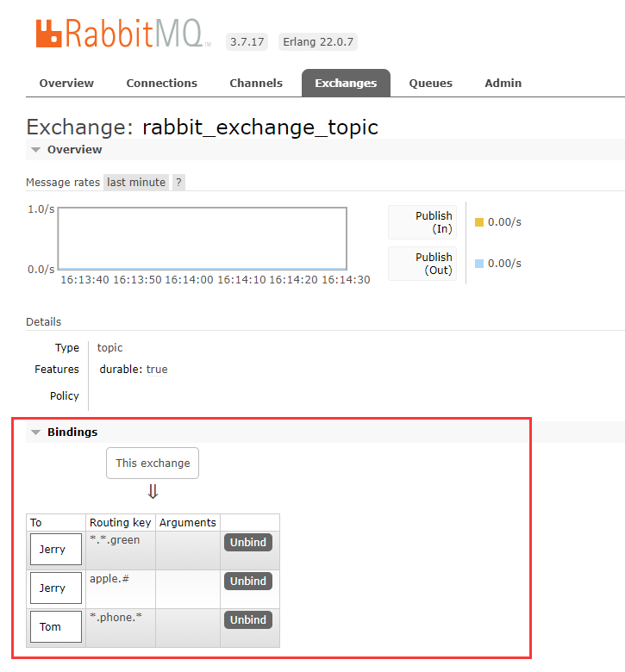The height and width of the screenshot is (672, 625).
Task: Click the message rates chart
Action: [x=203, y=239]
